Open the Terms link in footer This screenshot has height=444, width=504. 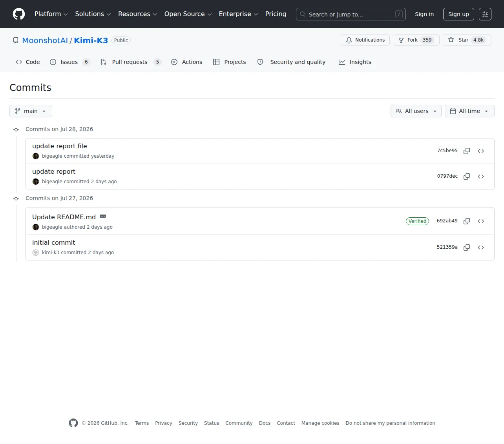point(142,423)
